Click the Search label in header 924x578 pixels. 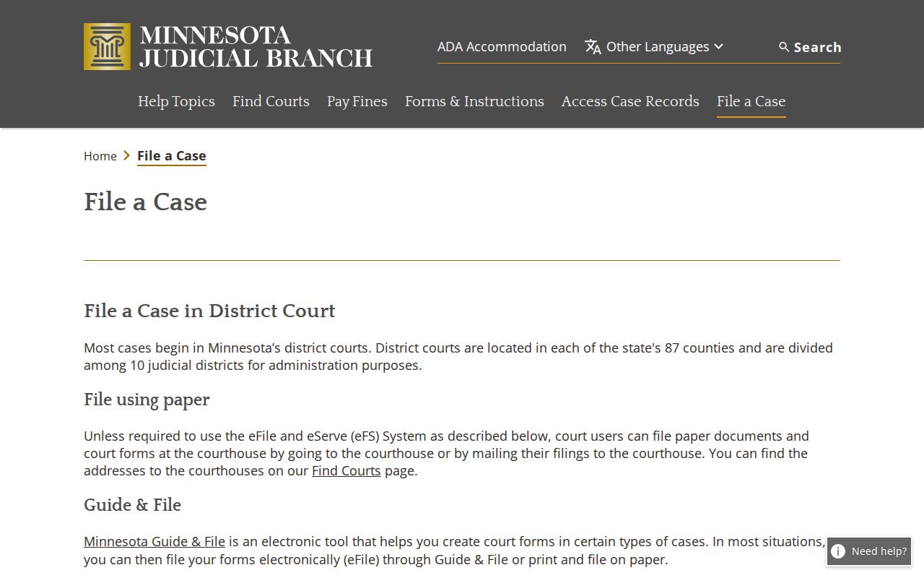click(x=817, y=47)
